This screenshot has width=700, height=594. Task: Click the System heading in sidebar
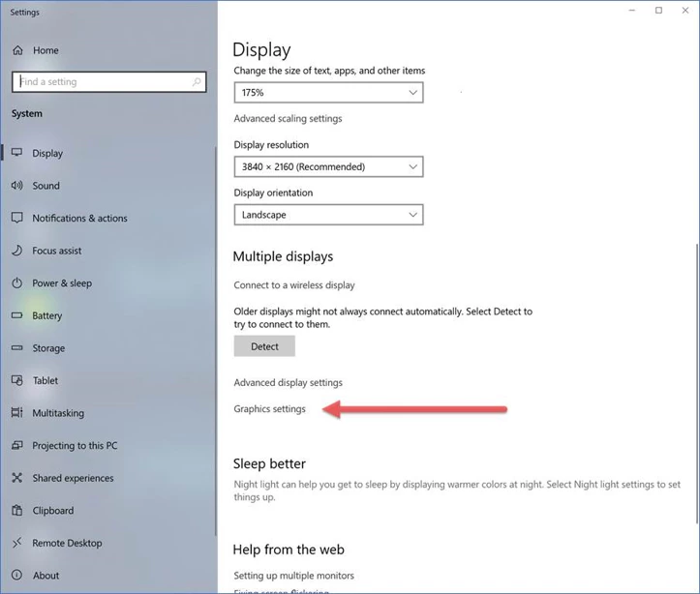[27, 114]
